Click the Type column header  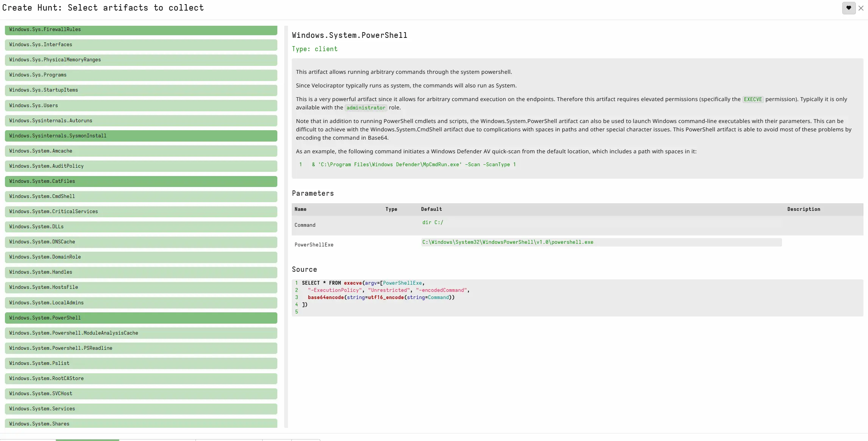point(391,209)
